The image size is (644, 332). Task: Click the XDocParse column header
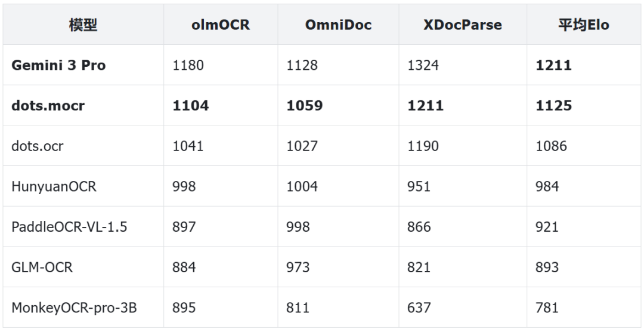click(462, 24)
